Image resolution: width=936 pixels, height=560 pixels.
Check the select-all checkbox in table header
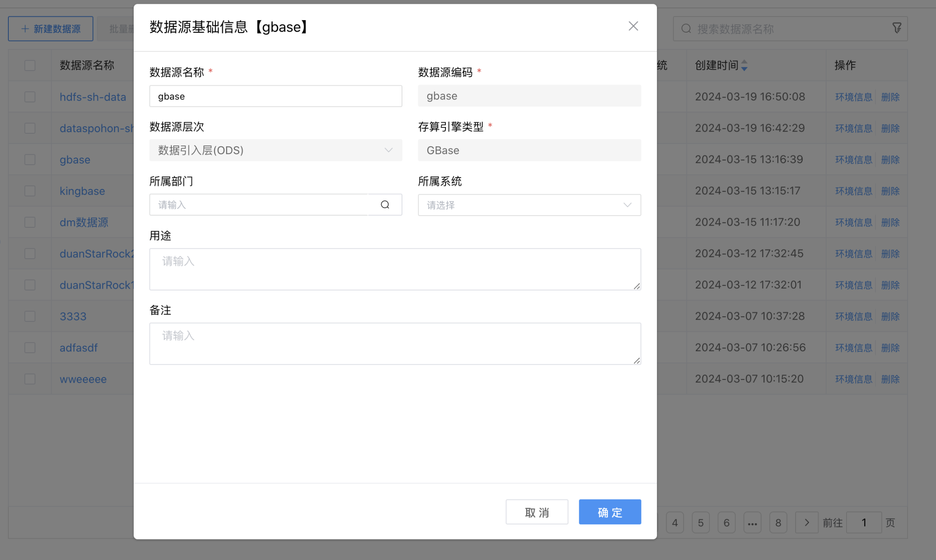point(30,65)
